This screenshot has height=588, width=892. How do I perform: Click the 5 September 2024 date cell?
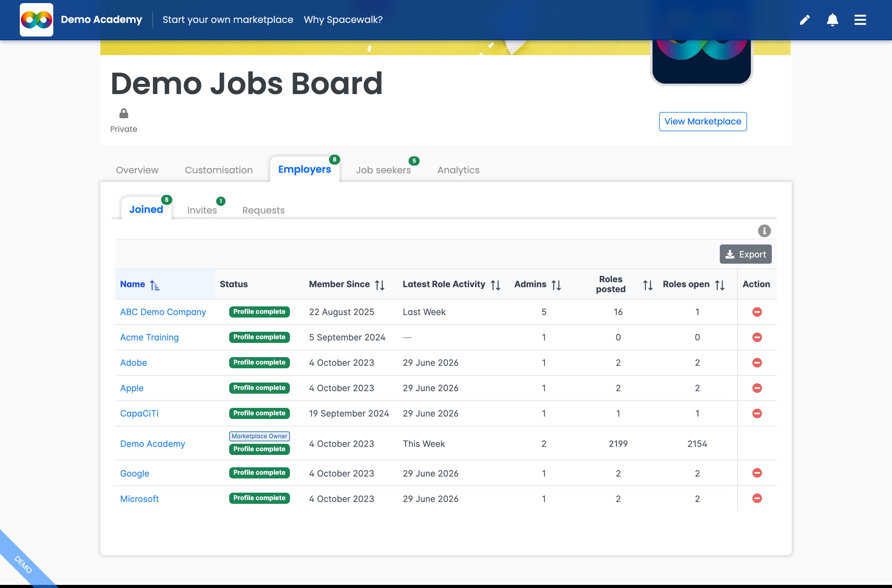click(347, 338)
